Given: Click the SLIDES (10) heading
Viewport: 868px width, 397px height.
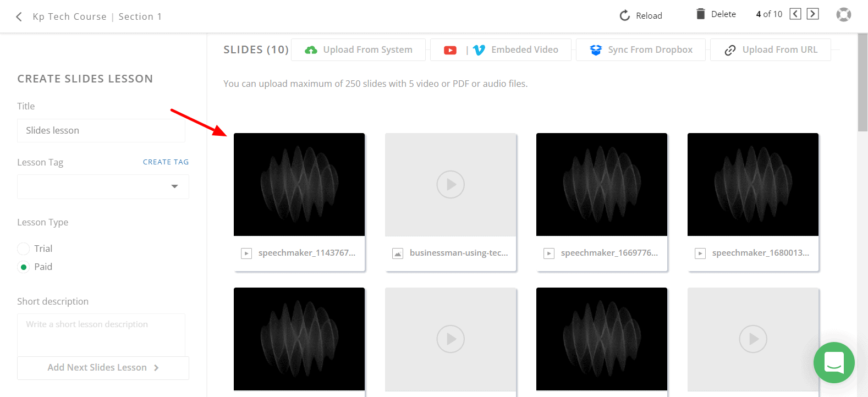Looking at the screenshot, I should (256, 50).
